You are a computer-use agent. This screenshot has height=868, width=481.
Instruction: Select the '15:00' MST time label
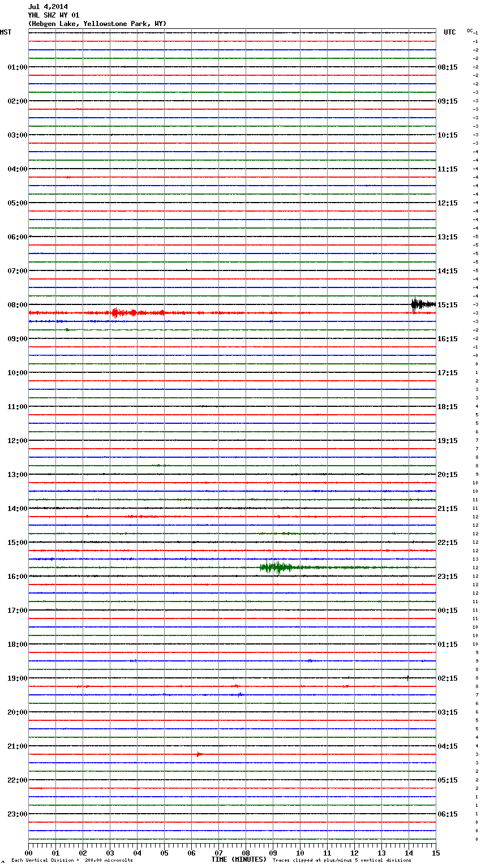(18, 543)
